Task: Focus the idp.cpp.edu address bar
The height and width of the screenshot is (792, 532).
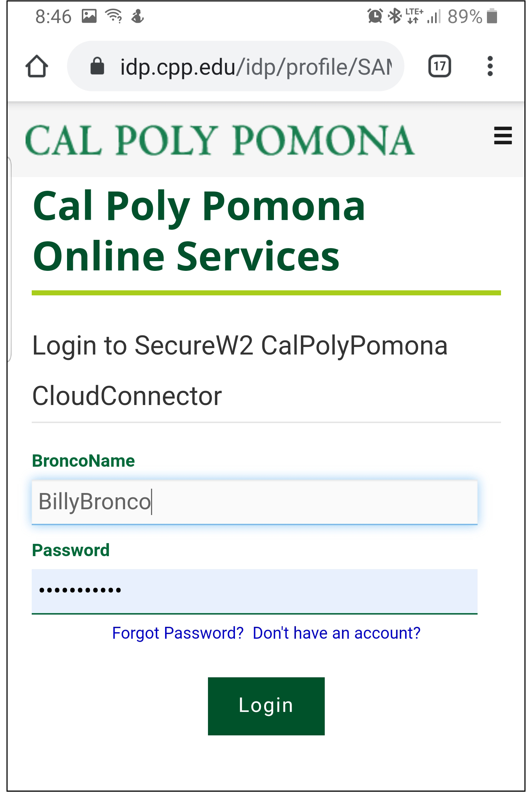Action: (255, 66)
